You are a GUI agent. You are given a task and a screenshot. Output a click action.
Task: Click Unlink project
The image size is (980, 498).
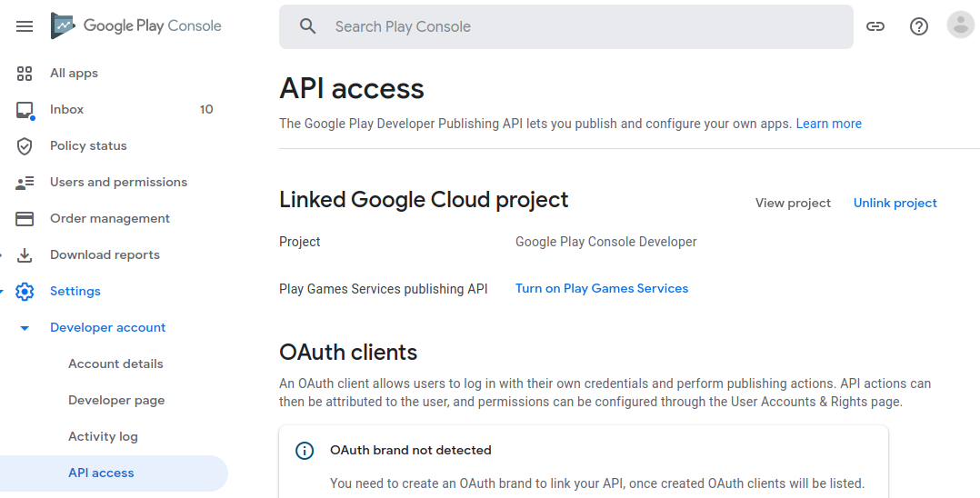(895, 203)
